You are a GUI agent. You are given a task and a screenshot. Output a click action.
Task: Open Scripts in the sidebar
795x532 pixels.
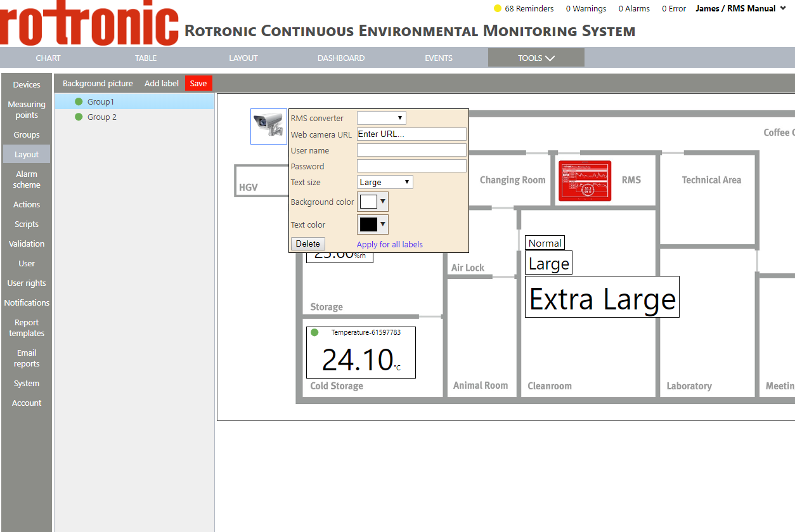pos(27,224)
